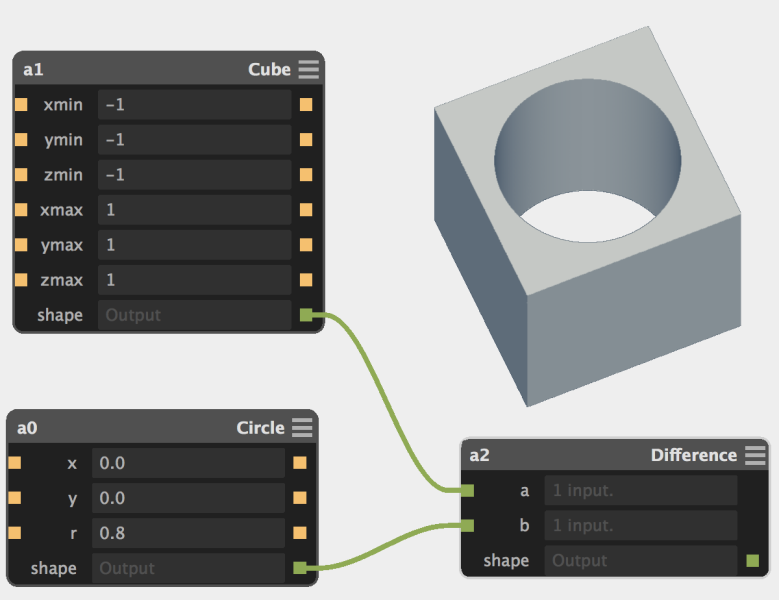The width and height of the screenshot is (779, 600).
Task: Click the Difference node input port a
Action: pos(467,490)
